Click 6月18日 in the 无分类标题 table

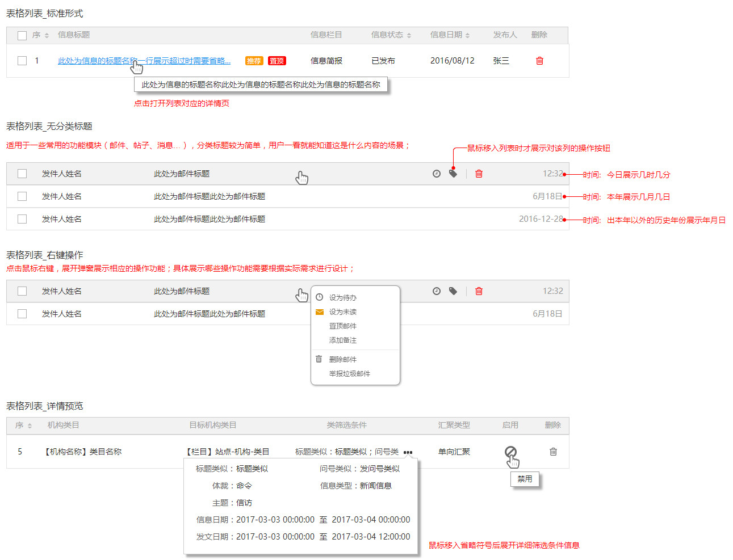(x=547, y=196)
